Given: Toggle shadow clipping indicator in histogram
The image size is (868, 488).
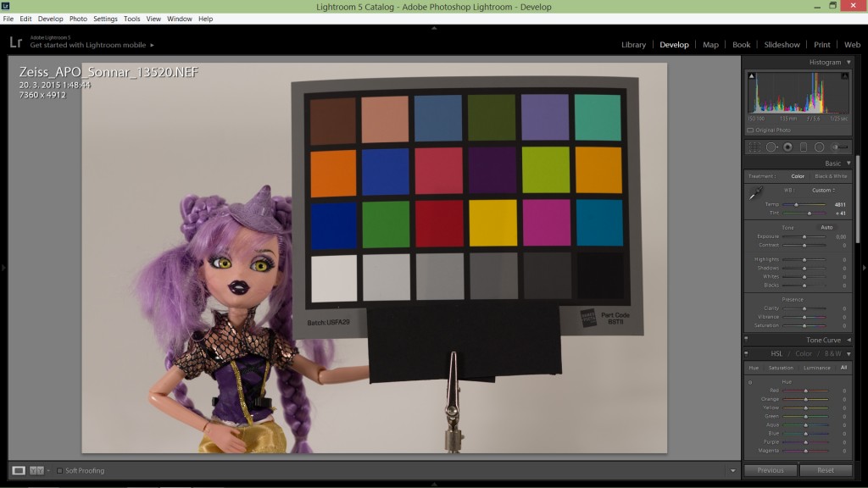Looking at the screenshot, I should (751, 75).
